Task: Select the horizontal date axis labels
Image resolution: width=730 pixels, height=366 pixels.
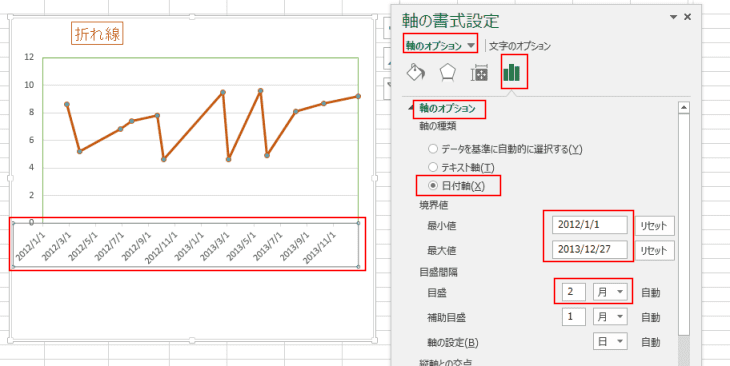Action: pyautogui.click(x=186, y=244)
